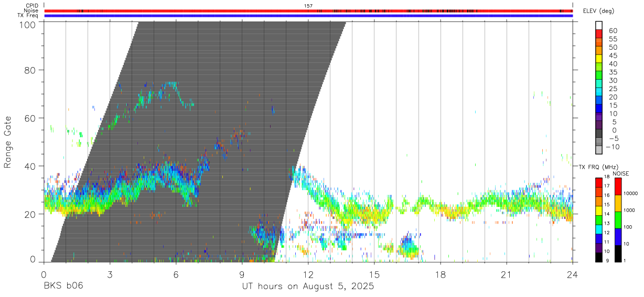The height and width of the screenshot is (297, 644).
Task: Click the NOISE label 1
Action: pyautogui.click(x=625, y=261)
